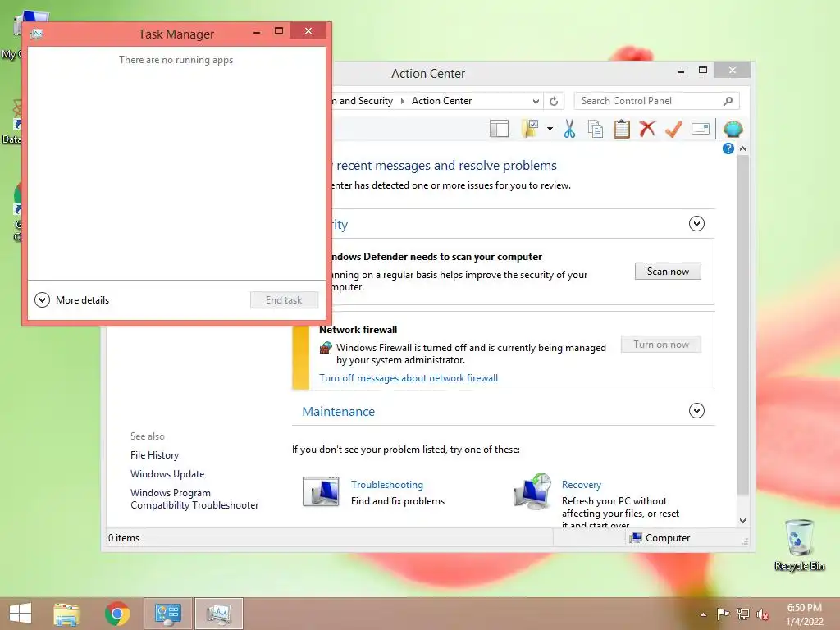Maximize the Task Manager window
The height and width of the screenshot is (630, 840).
pyautogui.click(x=279, y=30)
